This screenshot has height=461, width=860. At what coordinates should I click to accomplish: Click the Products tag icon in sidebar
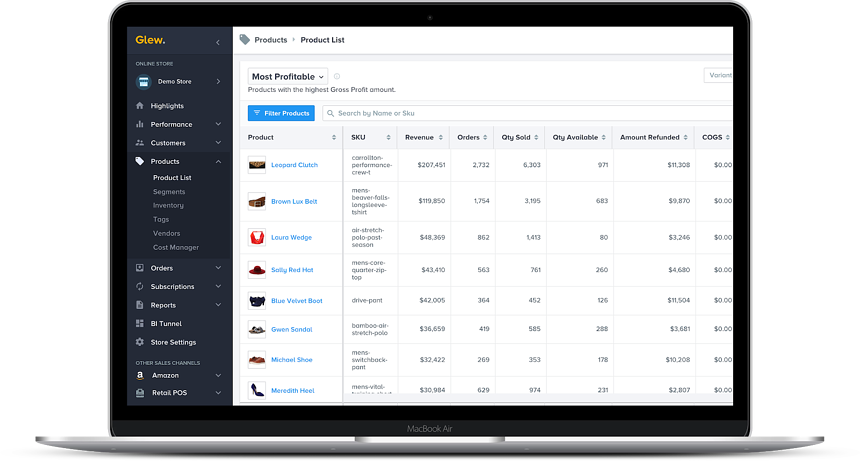point(140,161)
